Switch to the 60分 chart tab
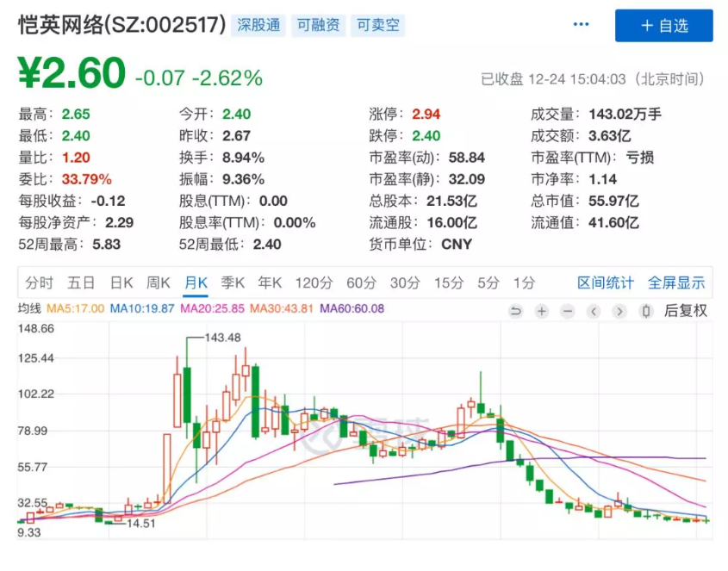Viewport: 728px width, 571px height. point(361,282)
